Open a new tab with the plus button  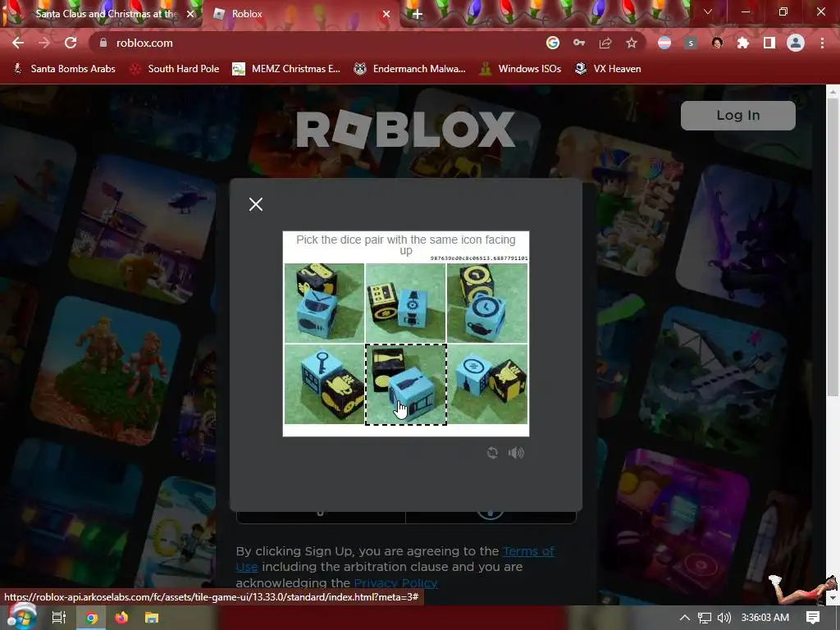(x=418, y=14)
